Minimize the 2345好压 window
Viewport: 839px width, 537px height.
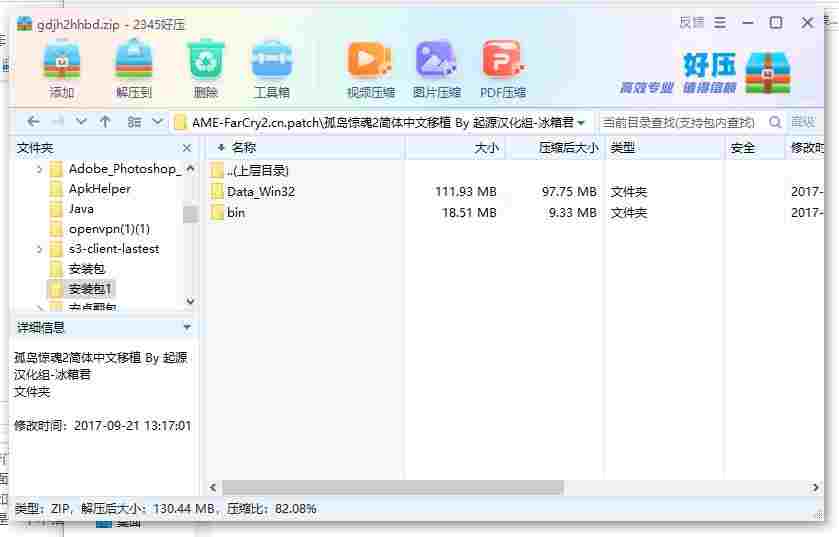(748, 23)
